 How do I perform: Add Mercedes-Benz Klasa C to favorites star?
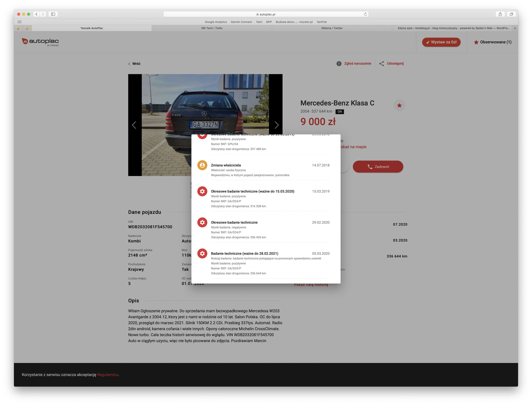399,106
